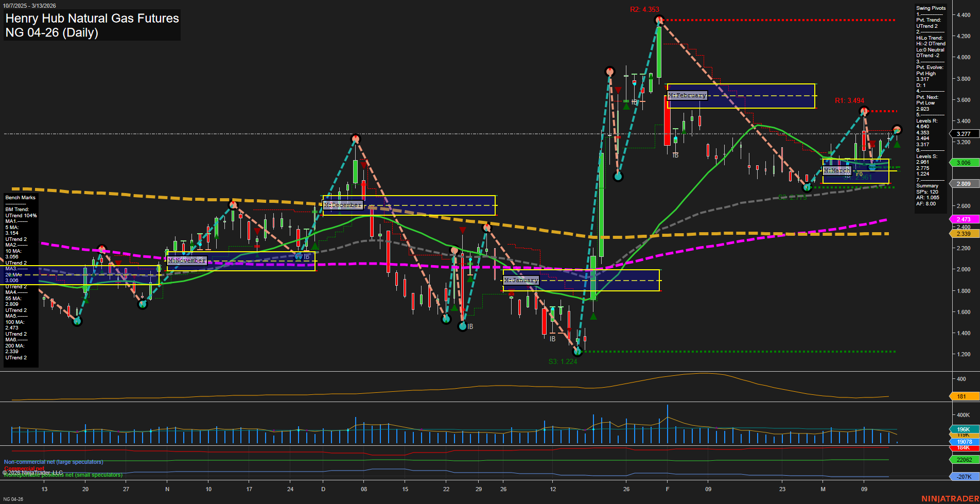980x504 pixels.
Task: Expand the Bench Marks info panel
Action: [x=20, y=197]
